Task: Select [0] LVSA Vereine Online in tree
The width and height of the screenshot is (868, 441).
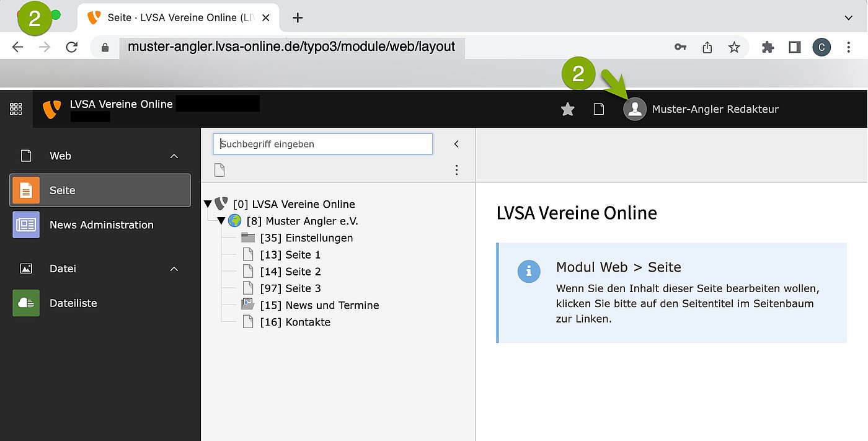Action: tap(294, 204)
